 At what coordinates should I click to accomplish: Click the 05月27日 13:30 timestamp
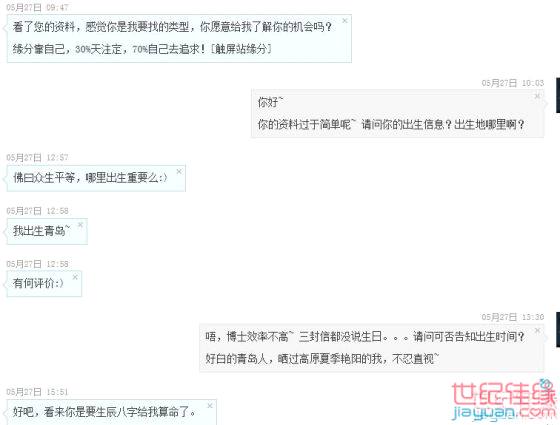512,317
